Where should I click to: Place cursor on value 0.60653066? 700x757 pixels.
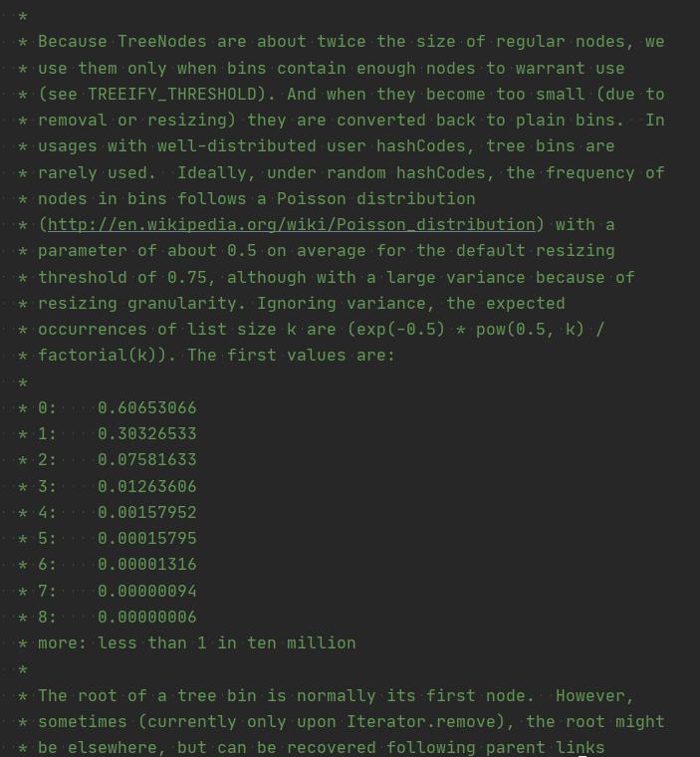[147, 408]
